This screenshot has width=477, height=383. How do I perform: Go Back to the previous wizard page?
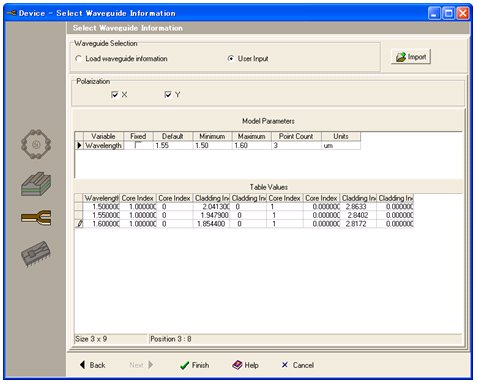tap(93, 365)
